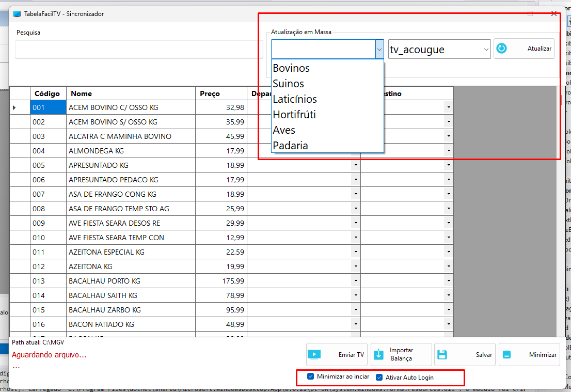This screenshot has height=392, width=571.
Task: Toggle the Minimizar ao iniciar checkbox
Action: tap(310, 377)
